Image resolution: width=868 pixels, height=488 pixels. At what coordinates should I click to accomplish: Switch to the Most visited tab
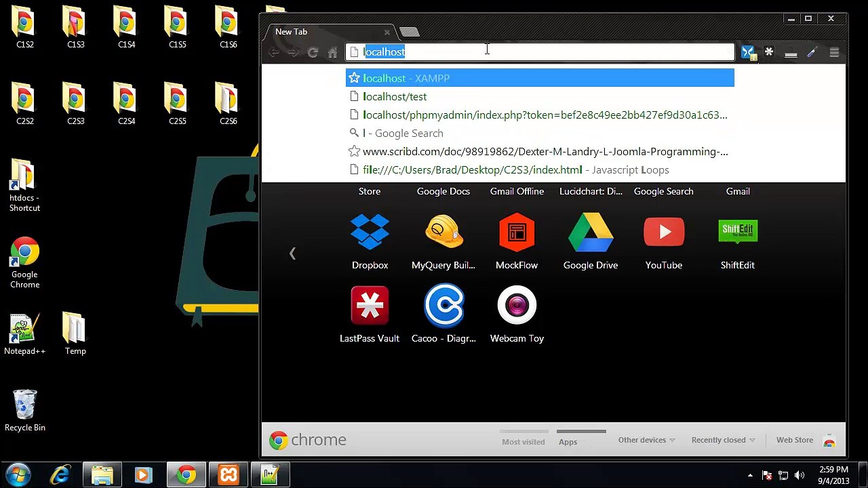point(523,442)
